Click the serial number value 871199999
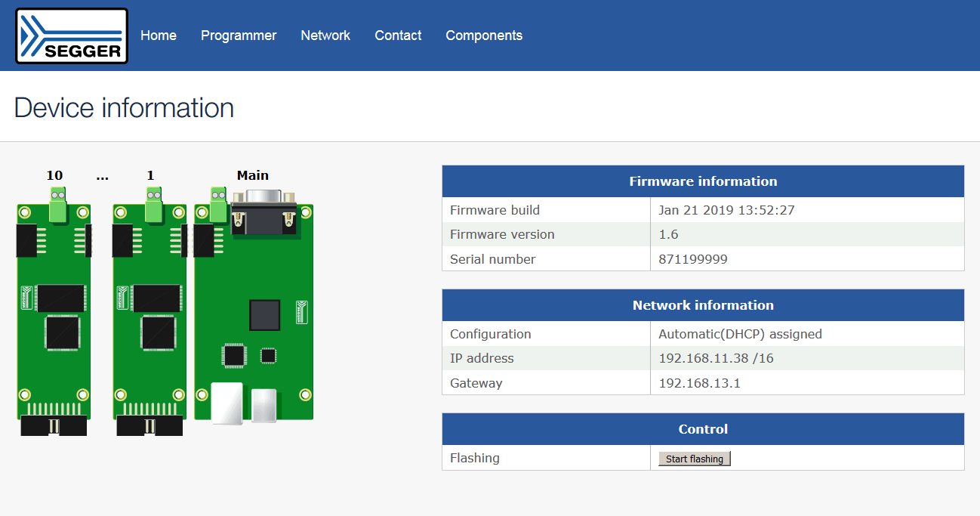Viewport: 980px width, 516px height. pyautogui.click(x=693, y=259)
